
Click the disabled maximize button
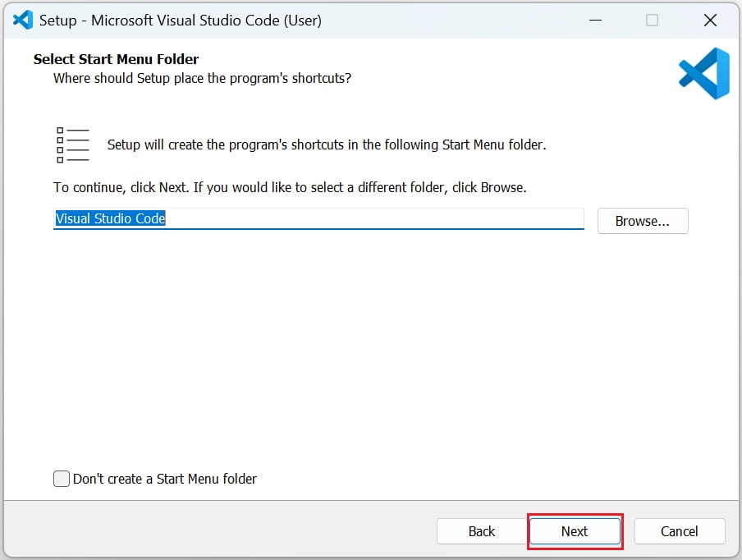pos(653,20)
